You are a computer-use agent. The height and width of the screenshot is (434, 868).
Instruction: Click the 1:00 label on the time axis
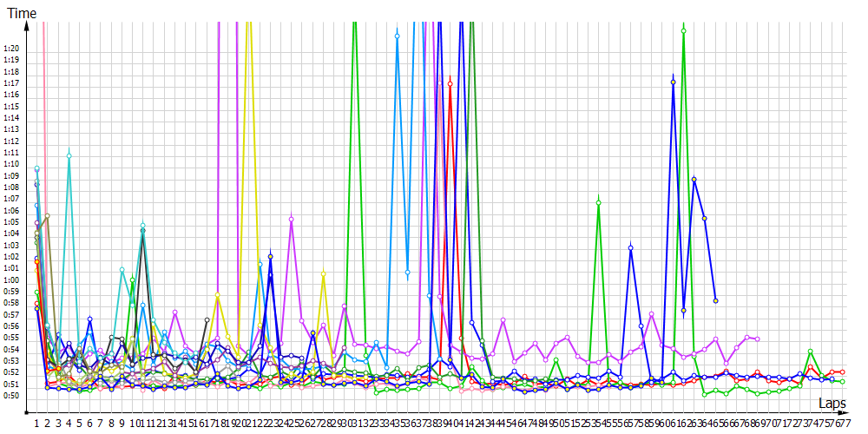(12, 279)
